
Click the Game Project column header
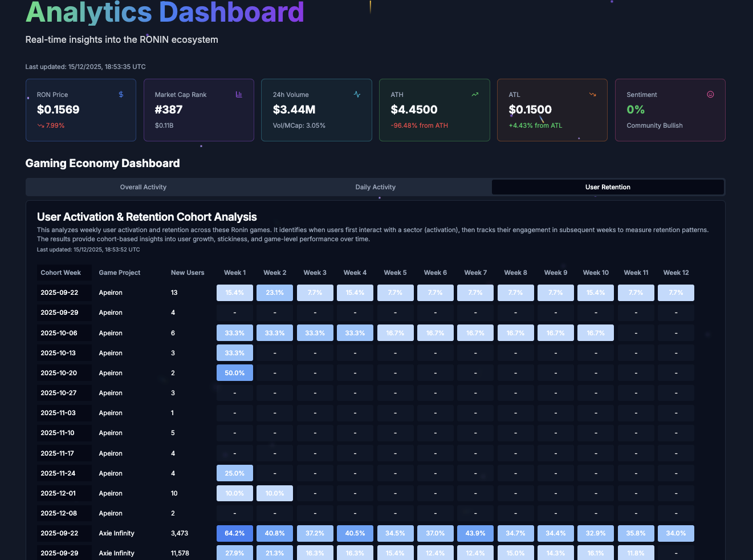120,273
